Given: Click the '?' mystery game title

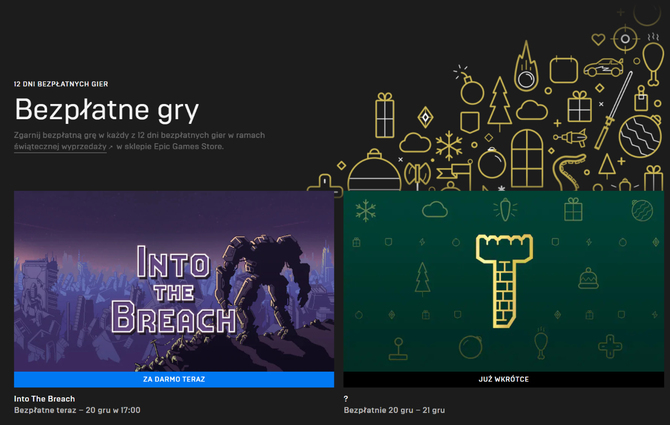Looking at the screenshot, I should (x=346, y=399).
